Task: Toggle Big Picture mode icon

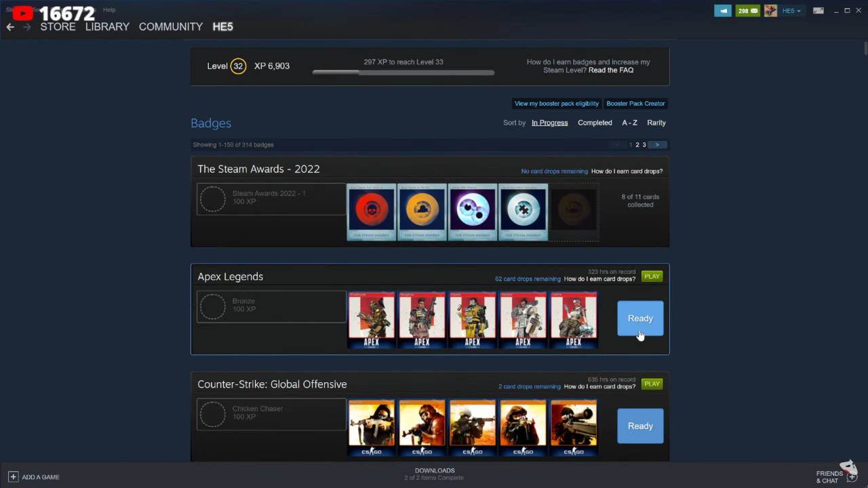Action: click(x=818, y=11)
